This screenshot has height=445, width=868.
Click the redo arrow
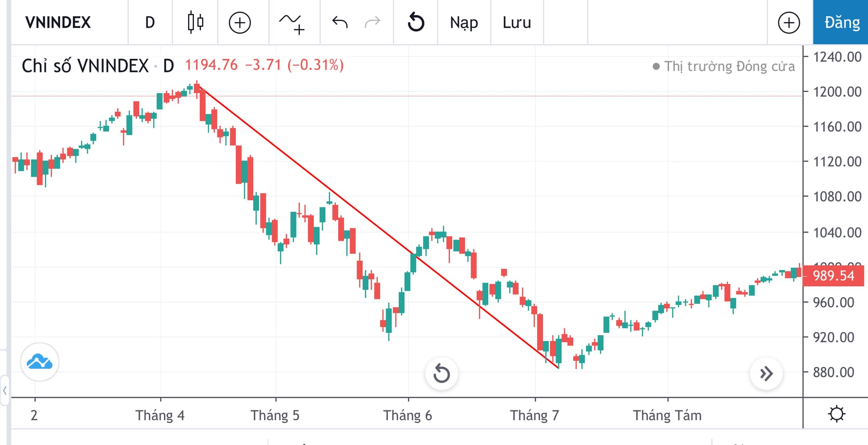pyautogui.click(x=373, y=22)
